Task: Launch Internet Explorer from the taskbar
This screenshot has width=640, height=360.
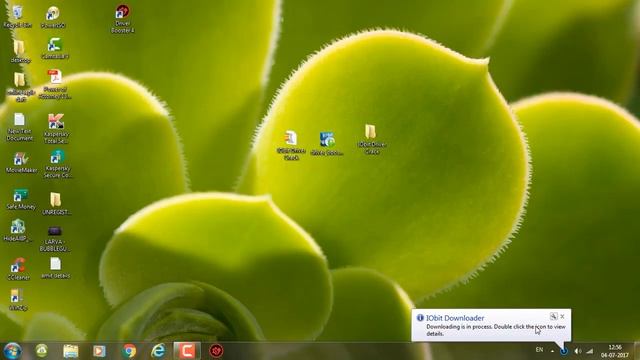Action: click(x=158, y=351)
